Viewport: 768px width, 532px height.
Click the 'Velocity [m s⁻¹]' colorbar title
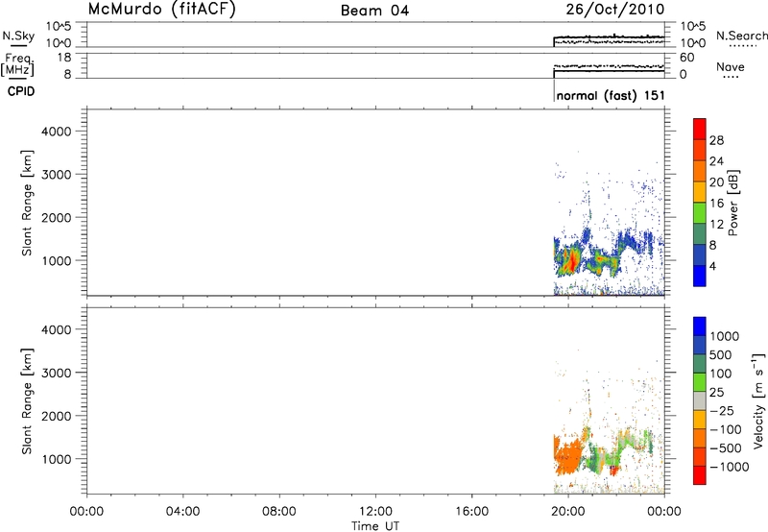coord(758,400)
